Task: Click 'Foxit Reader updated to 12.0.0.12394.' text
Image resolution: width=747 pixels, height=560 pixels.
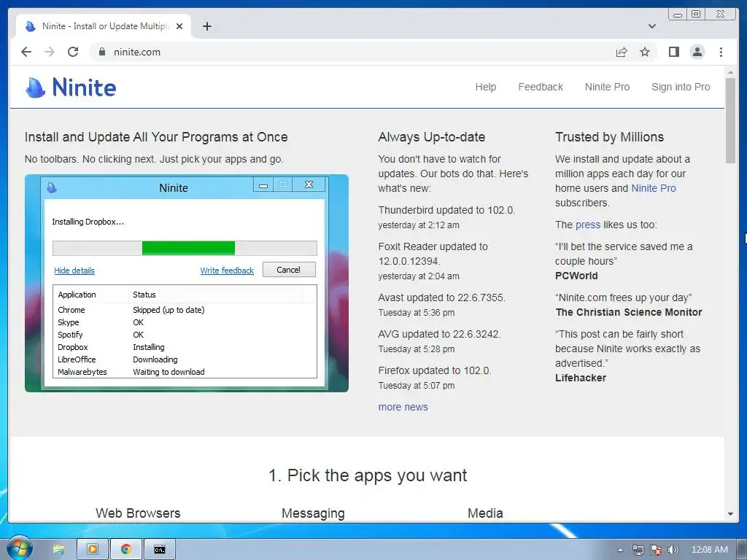Action: [433, 254]
